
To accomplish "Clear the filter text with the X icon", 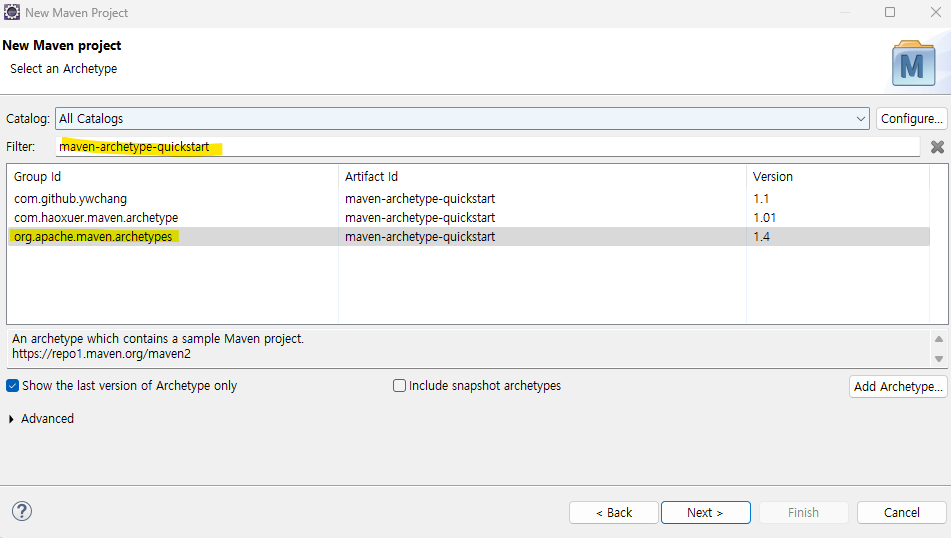I will pos(937,147).
